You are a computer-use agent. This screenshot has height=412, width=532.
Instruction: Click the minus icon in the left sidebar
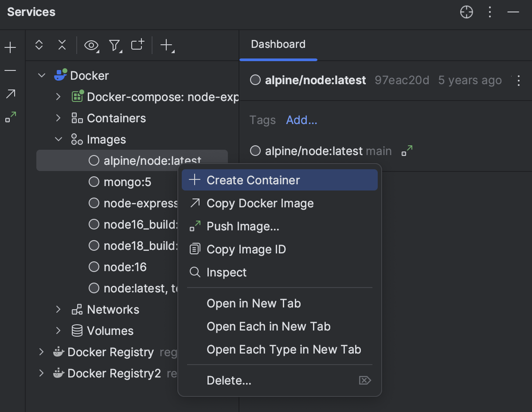pyautogui.click(x=10, y=70)
